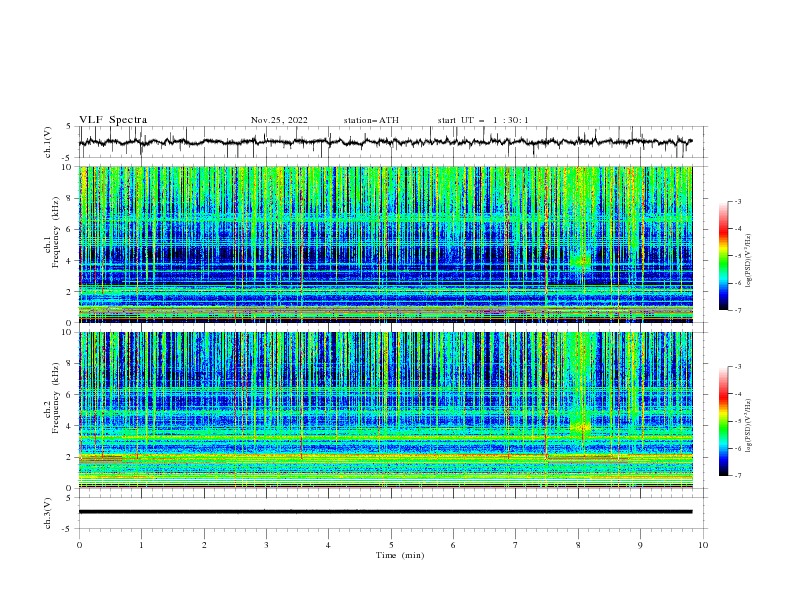Click the ch.1 voltage waveform trace
This screenshot has height=612, width=792.
(385, 142)
